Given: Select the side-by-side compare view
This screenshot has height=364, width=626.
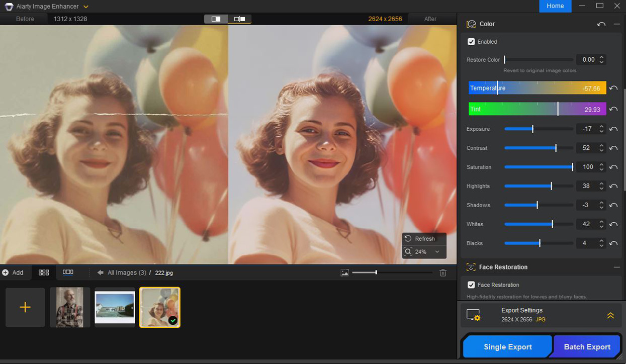Looking at the screenshot, I should point(239,19).
